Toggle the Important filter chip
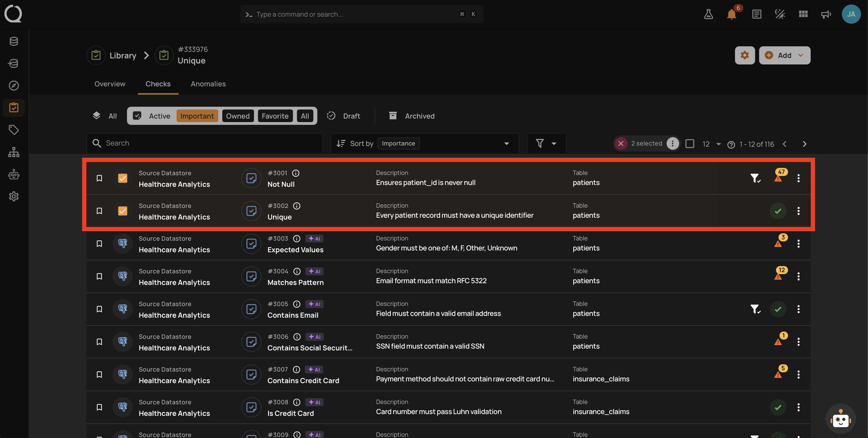The height and width of the screenshot is (438, 868). [x=197, y=116]
